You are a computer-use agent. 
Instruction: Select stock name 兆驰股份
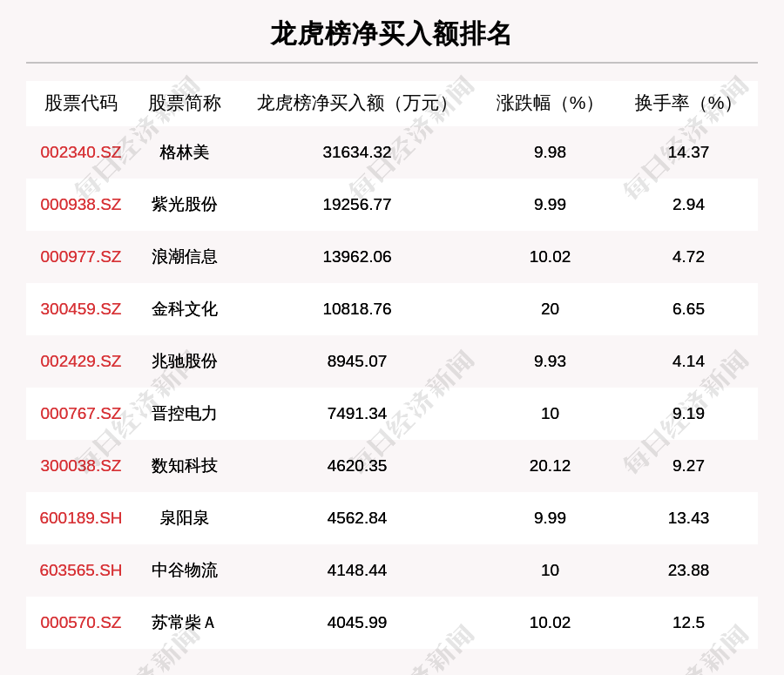(185, 361)
